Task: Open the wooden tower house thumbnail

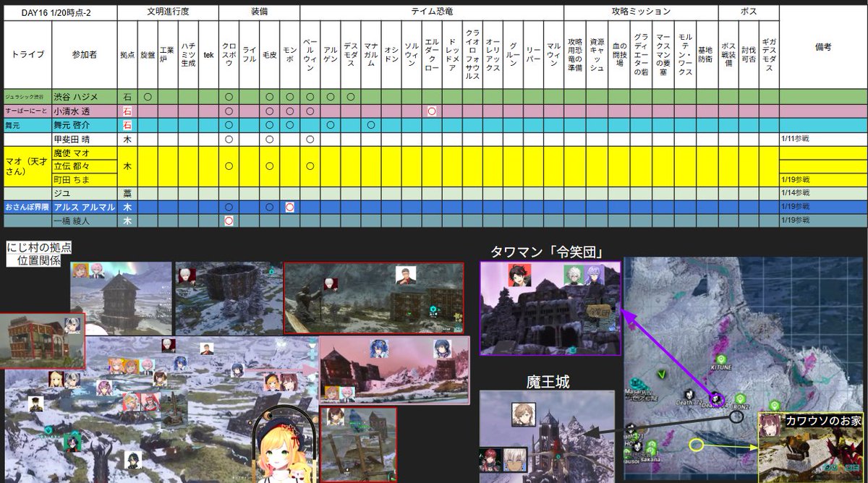Action: tap(121, 299)
